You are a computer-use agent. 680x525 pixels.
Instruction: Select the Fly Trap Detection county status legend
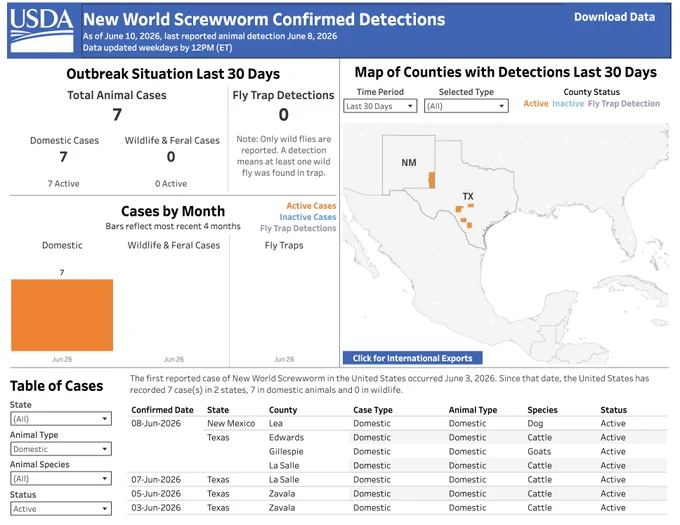pos(624,104)
